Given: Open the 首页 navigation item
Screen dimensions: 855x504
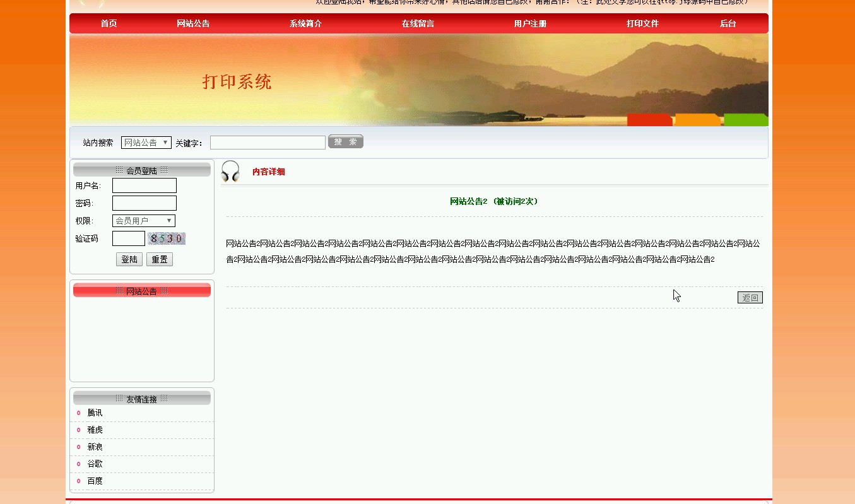Looking at the screenshot, I should coord(109,23).
